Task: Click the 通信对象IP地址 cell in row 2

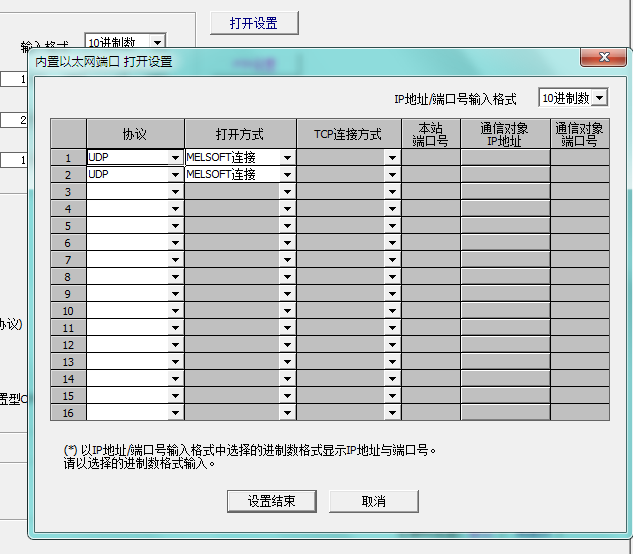Action: click(x=505, y=175)
